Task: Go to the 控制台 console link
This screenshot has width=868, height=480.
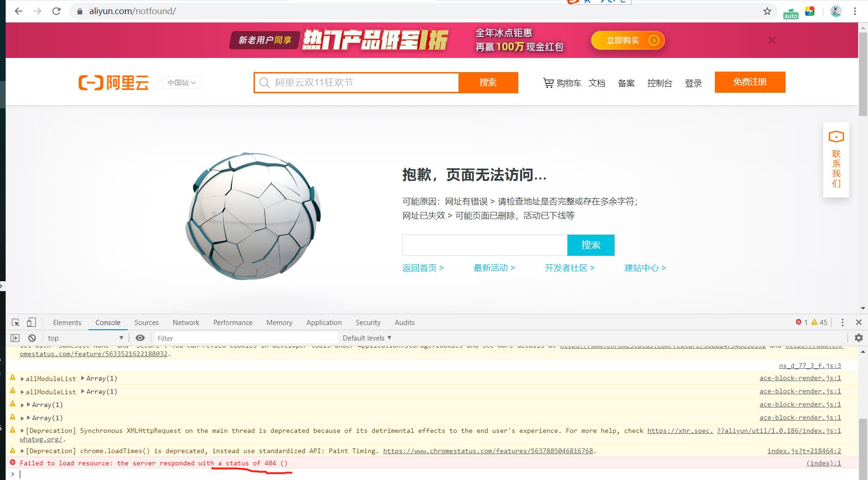Action: pyautogui.click(x=660, y=83)
